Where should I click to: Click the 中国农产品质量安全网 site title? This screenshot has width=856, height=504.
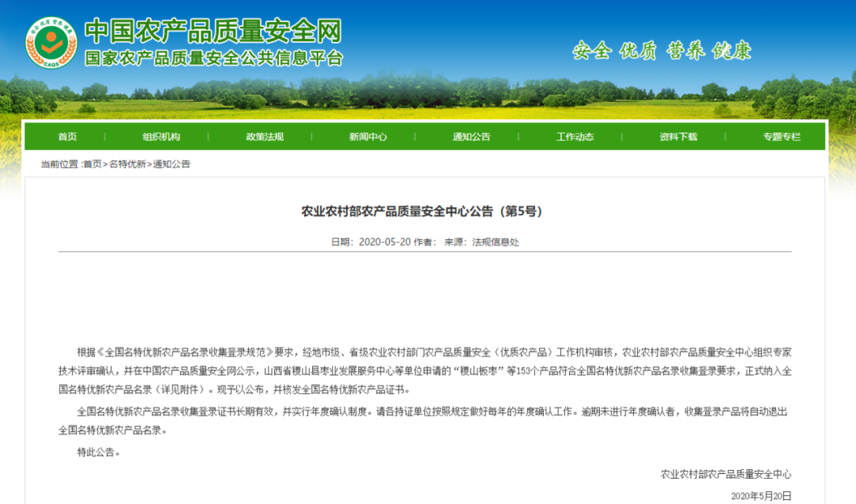pos(212,31)
